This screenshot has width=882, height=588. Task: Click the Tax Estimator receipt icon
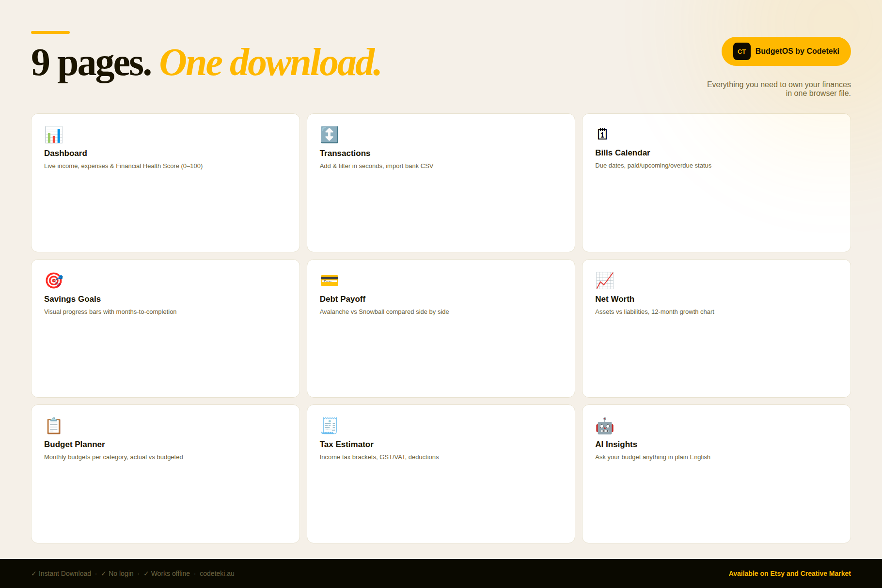pyautogui.click(x=329, y=426)
